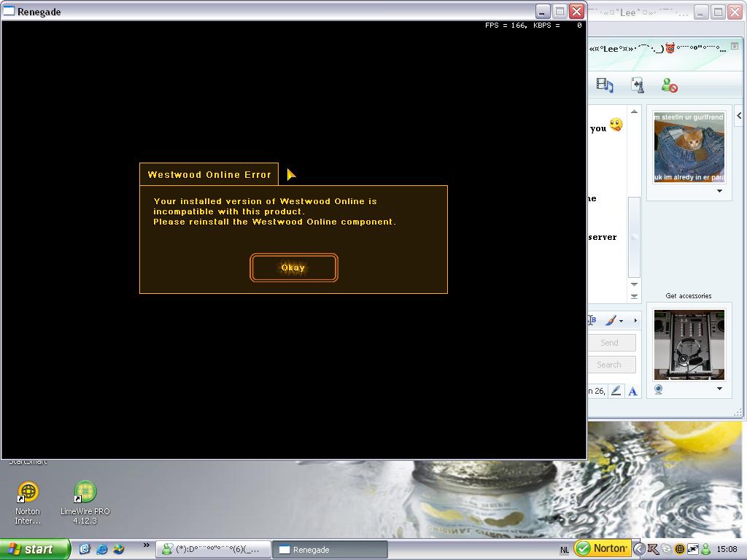Screen dimensions: 747x560
Task: Collapse the display picture side panel arrow
Action: click(739, 115)
